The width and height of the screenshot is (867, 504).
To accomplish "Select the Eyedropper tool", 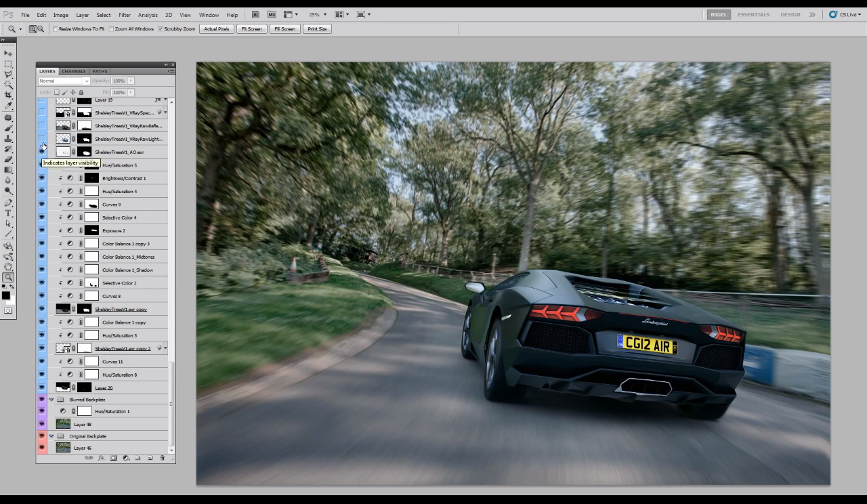I will (8, 106).
